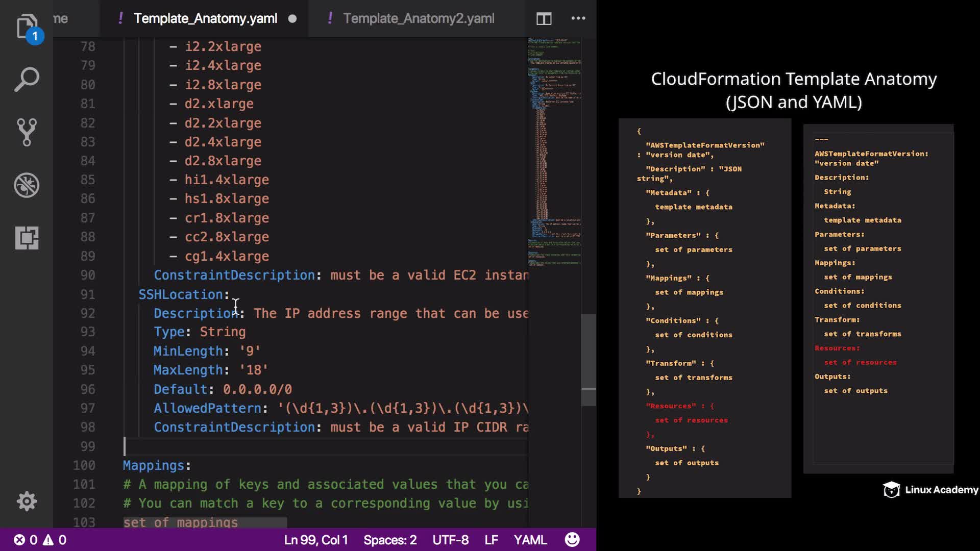Viewport: 980px width, 551px height.
Task: Open the Search panel icon
Action: tap(27, 80)
